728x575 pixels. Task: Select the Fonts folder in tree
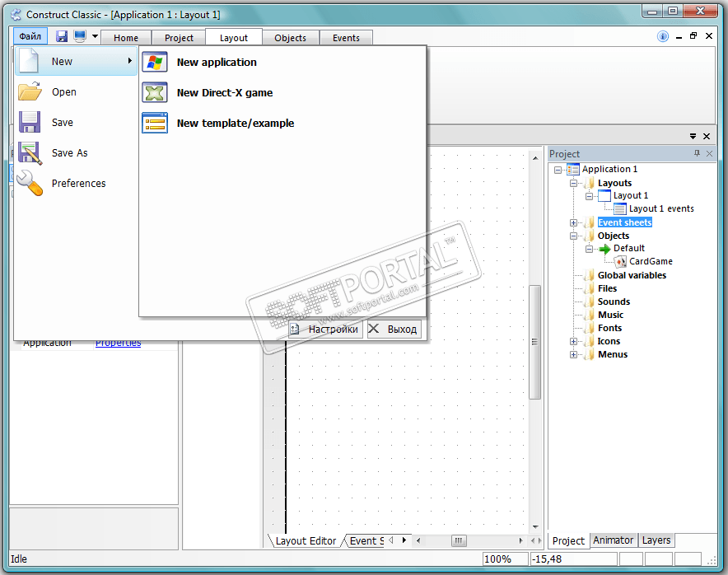(x=609, y=329)
